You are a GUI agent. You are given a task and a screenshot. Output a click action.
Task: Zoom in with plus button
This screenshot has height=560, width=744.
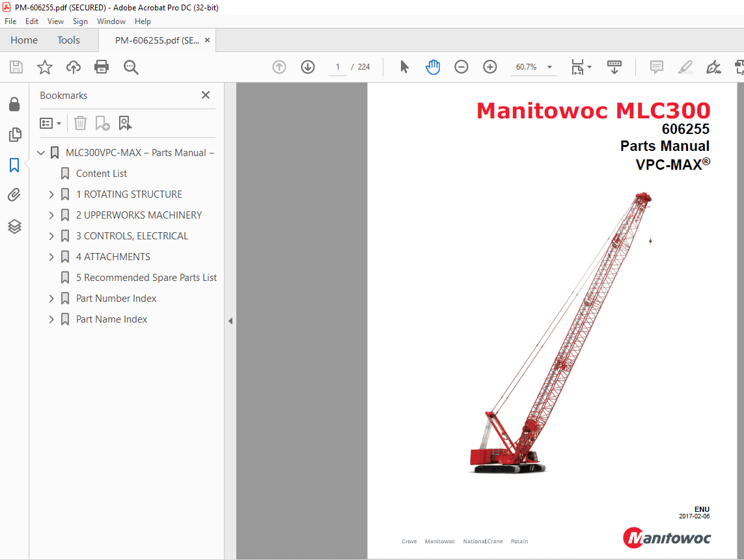[x=489, y=67]
